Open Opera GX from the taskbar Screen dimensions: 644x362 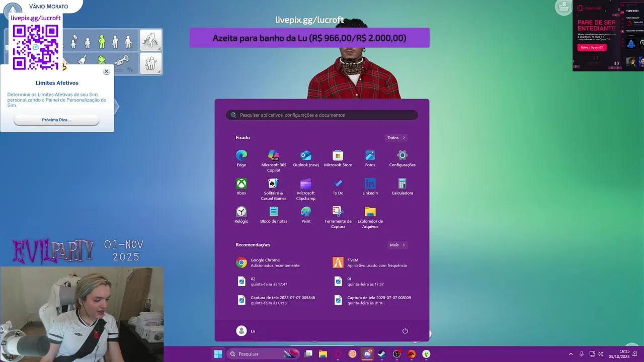pyautogui.click(x=338, y=354)
